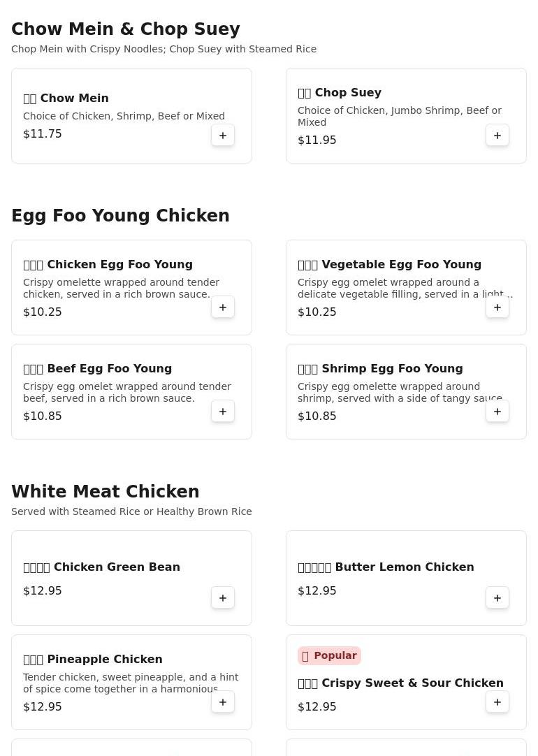The height and width of the screenshot is (756, 538).
Task: Select the Pineapple Chicken description text
Action: pyautogui.click(x=131, y=683)
